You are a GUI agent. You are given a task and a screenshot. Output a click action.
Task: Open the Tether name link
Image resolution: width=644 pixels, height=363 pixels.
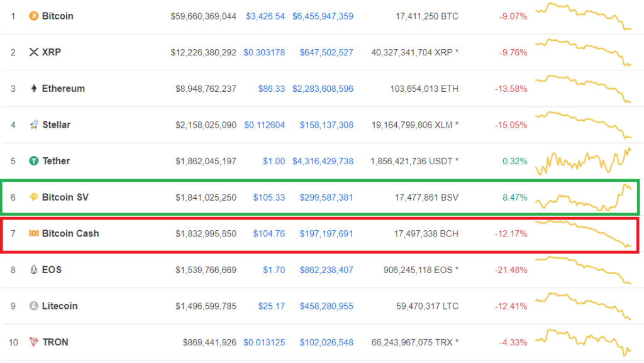click(56, 161)
